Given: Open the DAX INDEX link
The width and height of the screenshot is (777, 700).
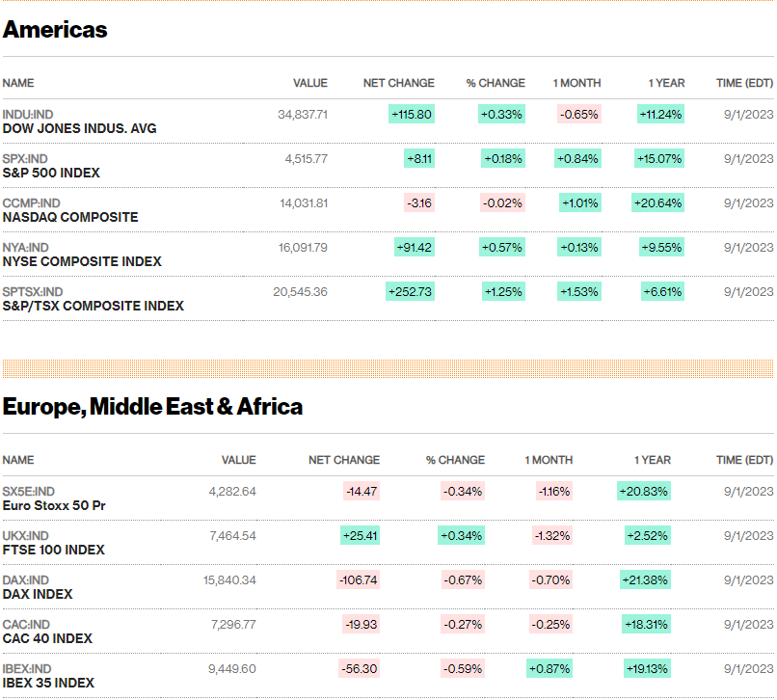Looking at the screenshot, I should point(38,594).
